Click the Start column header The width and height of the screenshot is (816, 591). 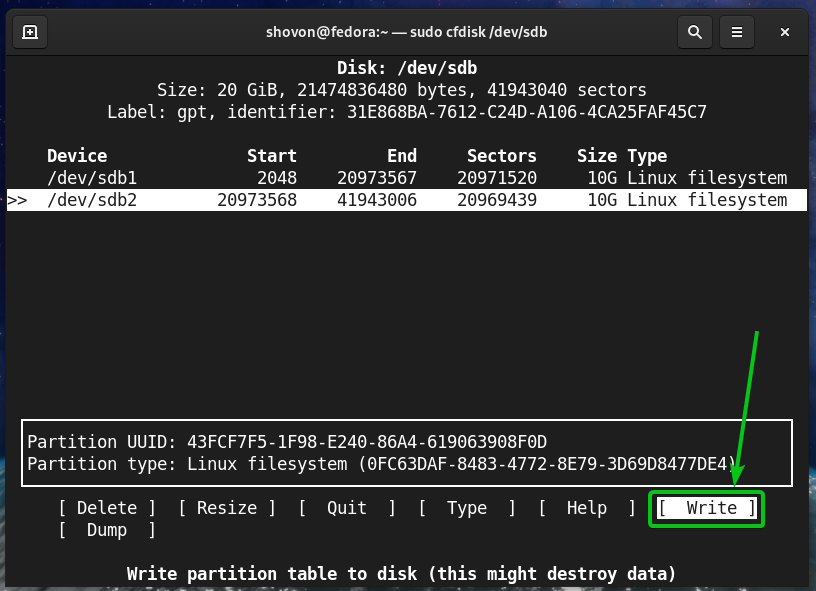click(272, 156)
